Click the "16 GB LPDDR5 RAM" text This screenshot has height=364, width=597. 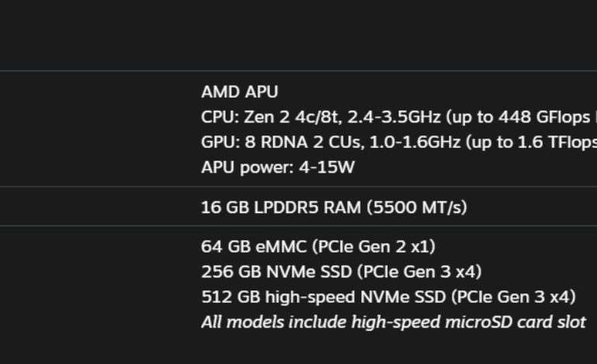click(281, 207)
